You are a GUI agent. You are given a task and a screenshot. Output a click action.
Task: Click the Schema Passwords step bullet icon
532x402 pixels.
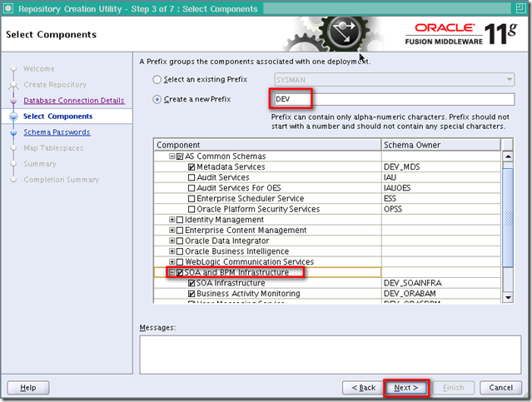[13, 132]
